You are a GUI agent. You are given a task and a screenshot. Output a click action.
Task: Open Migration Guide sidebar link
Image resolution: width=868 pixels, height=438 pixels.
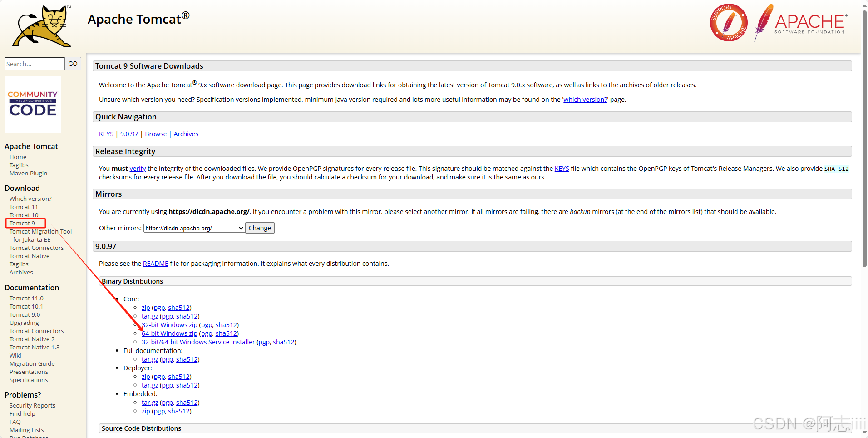click(x=32, y=364)
